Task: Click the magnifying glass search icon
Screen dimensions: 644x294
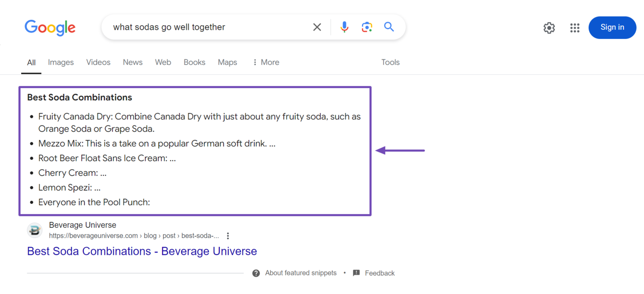Action: pos(389,27)
